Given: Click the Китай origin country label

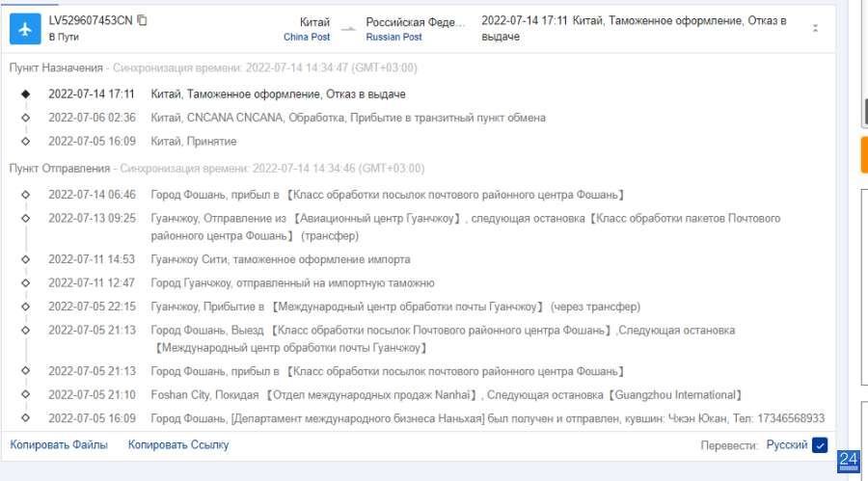Looking at the screenshot, I should click(x=314, y=22).
